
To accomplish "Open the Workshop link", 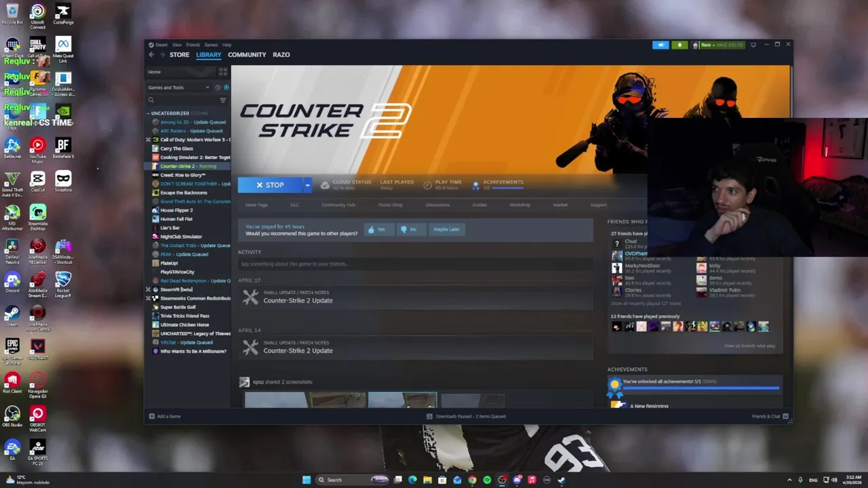I will pyautogui.click(x=520, y=205).
